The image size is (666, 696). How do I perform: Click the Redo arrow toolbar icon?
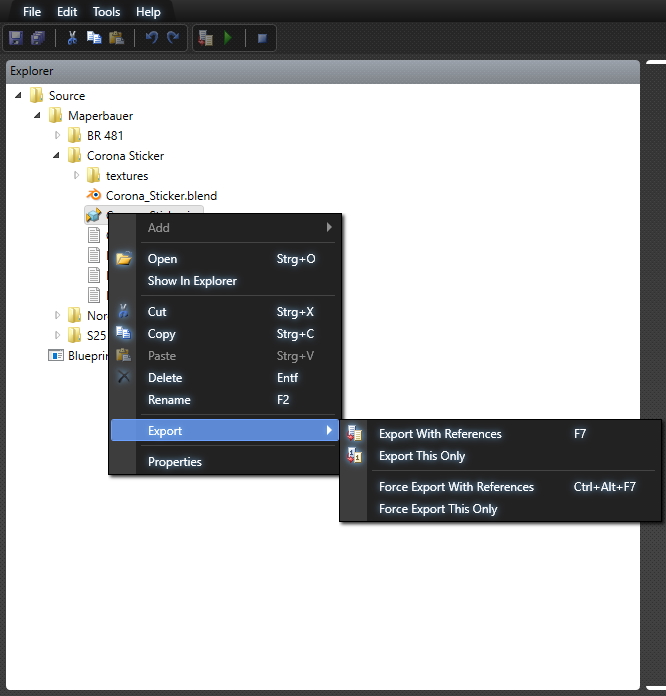[x=173, y=38]
